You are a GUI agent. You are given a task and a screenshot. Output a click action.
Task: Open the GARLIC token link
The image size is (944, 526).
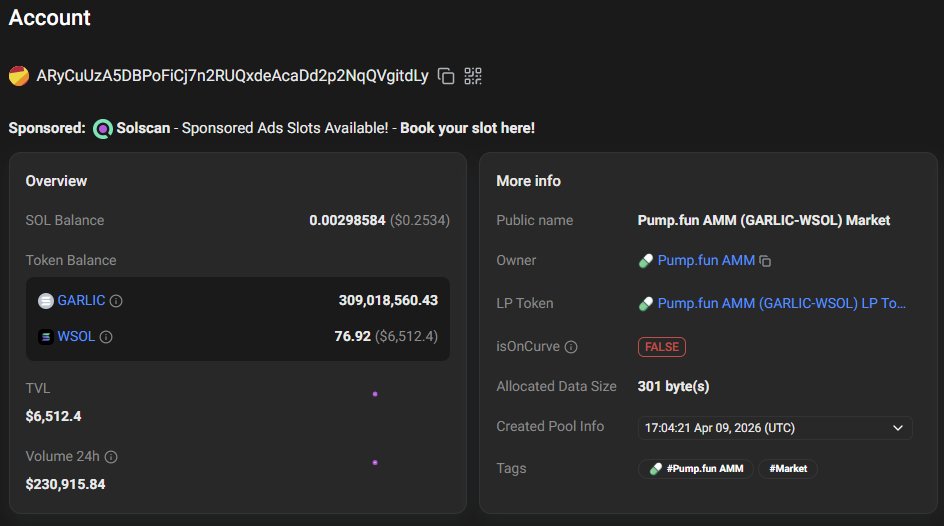tap(81, 300)
